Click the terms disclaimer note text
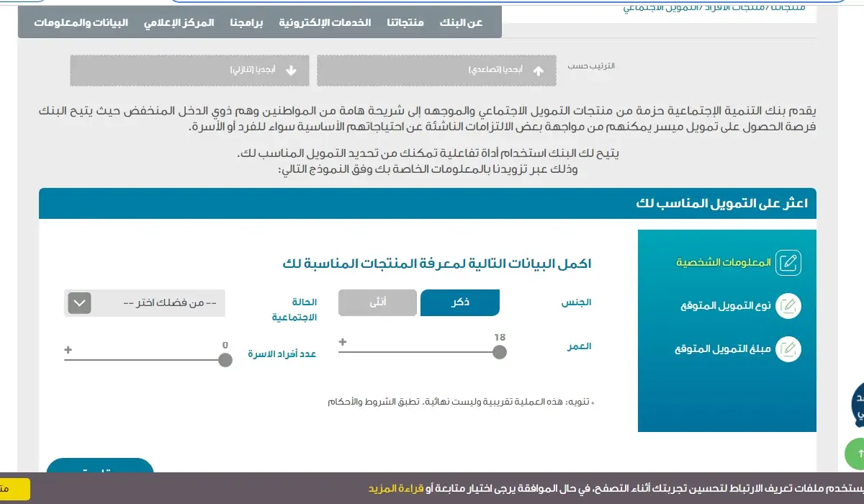864x504 pixels. [x=462, y=402]
